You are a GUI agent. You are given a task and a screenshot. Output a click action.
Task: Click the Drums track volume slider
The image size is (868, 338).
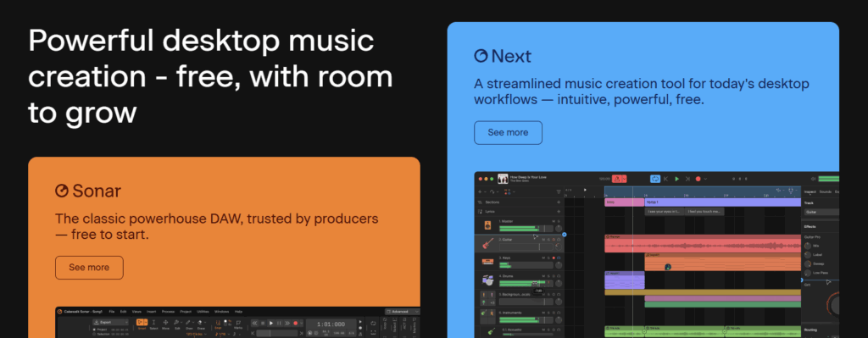click(526, 283)
